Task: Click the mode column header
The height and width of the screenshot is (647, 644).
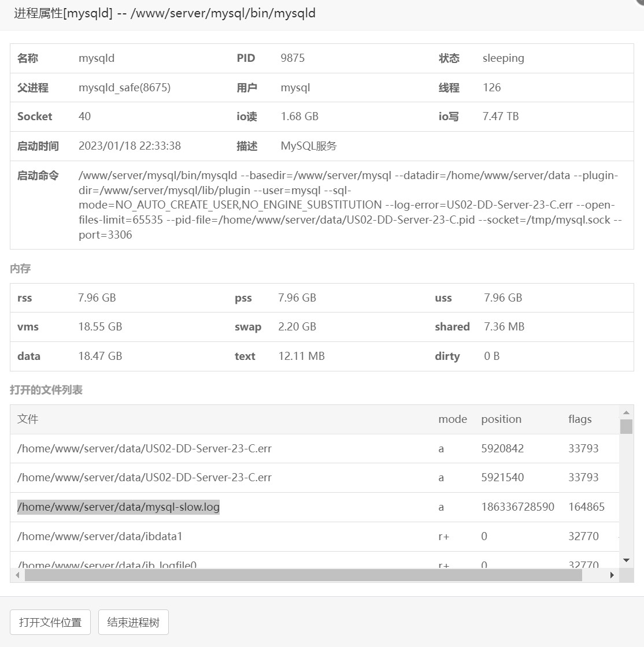Action: pyautogui.click(x=453, y=419)
